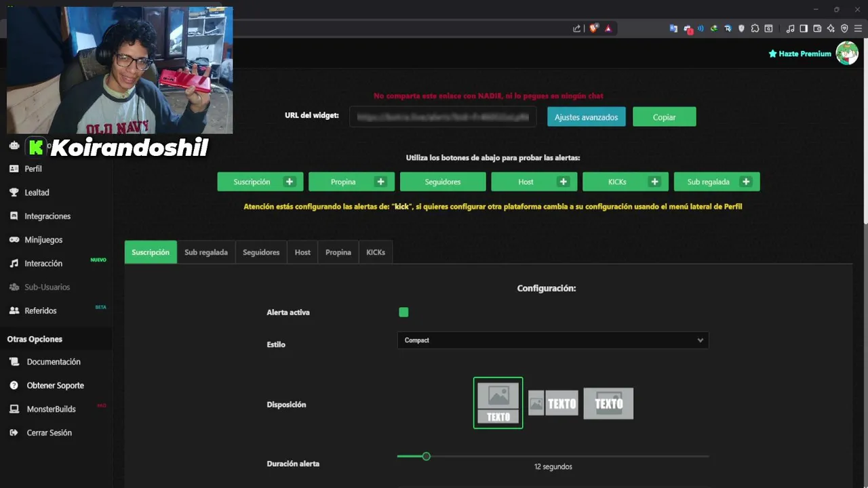The height and width of the screenshot is (488, 868).
Task: Switch to the KICKs tab
Action: click(x=376, y=252)
